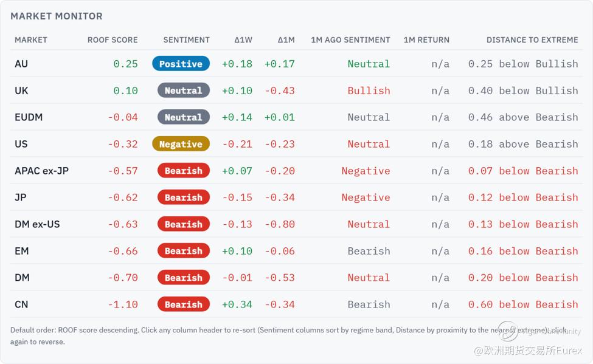Click the Bullish 1M ago sentiment for UK
The width and height of the screenshot is (593, 364).
(x=369, y=91)
